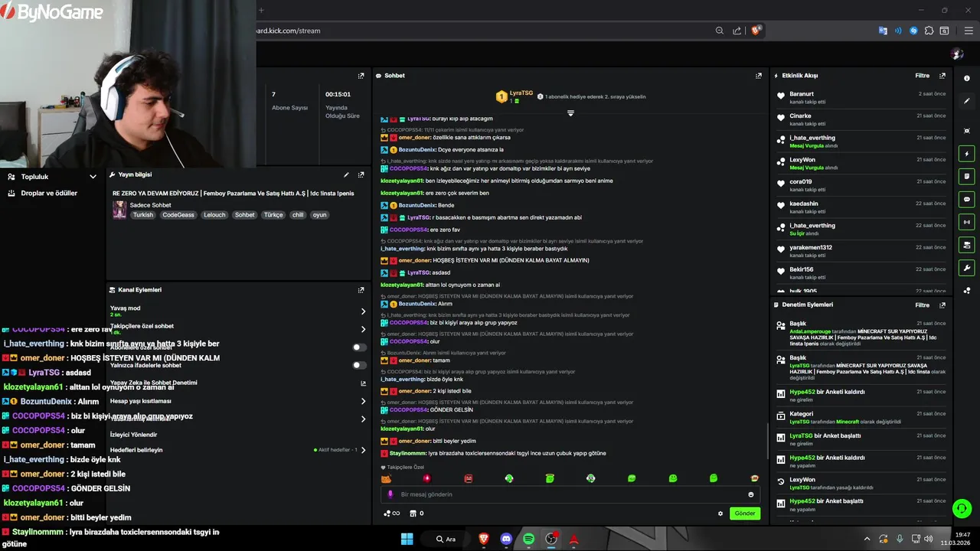Open pencil edit tool in right sidebar
Screen dimensions: 980x551
967,101
